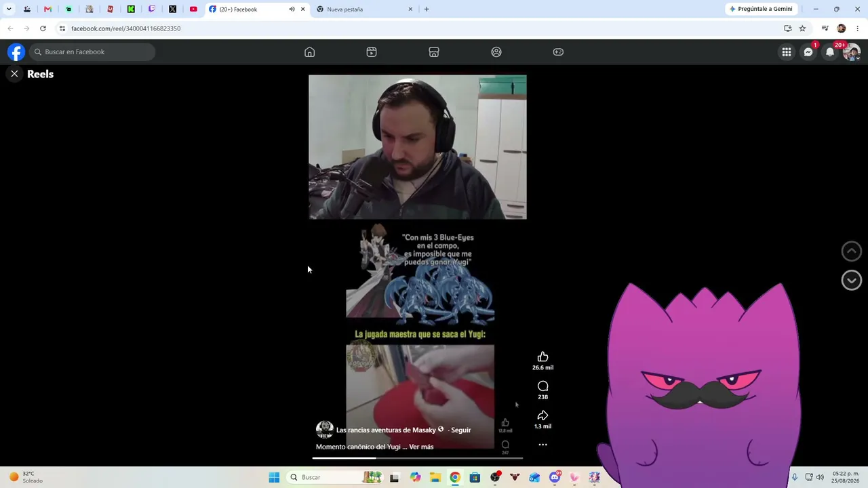Open Windows Start menu
The image size is (868, 488).
pyautogui.click(x=274, y=477)
